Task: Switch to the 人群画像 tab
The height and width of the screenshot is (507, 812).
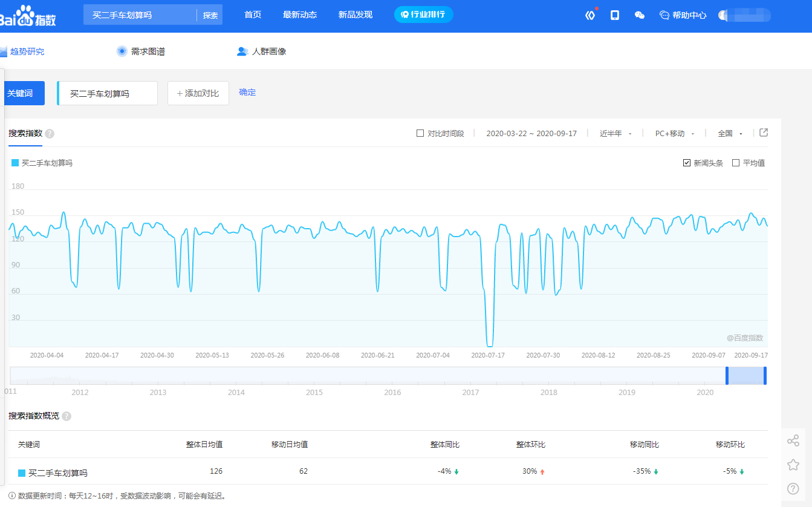Action: (x=262, y=51)
